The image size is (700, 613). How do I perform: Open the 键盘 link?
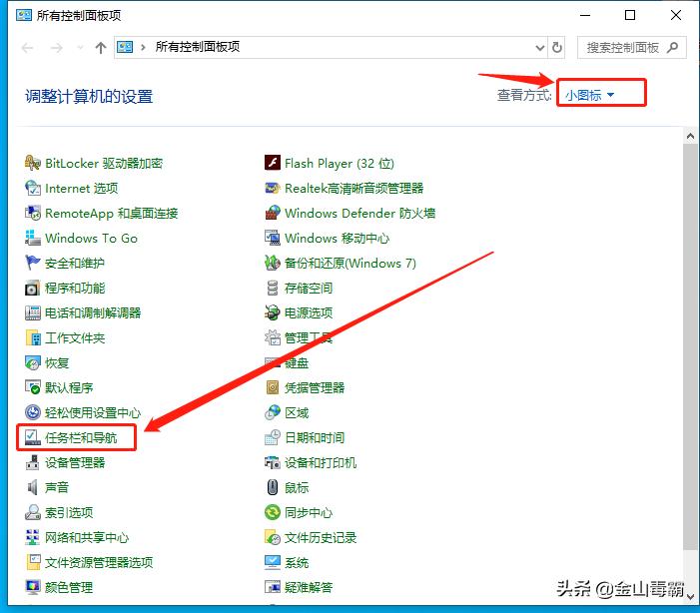point(297,363)
